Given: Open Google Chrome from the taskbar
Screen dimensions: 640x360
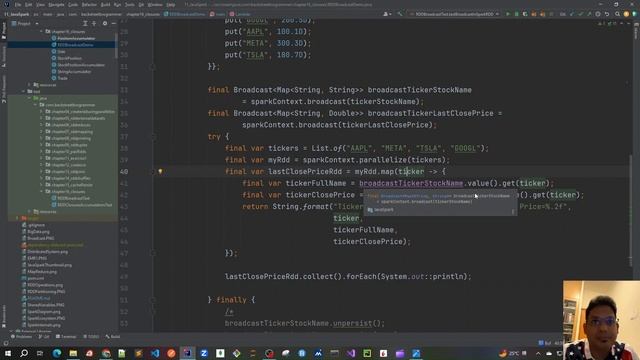Looking at the screenshot, I should [x=106, y=353].
